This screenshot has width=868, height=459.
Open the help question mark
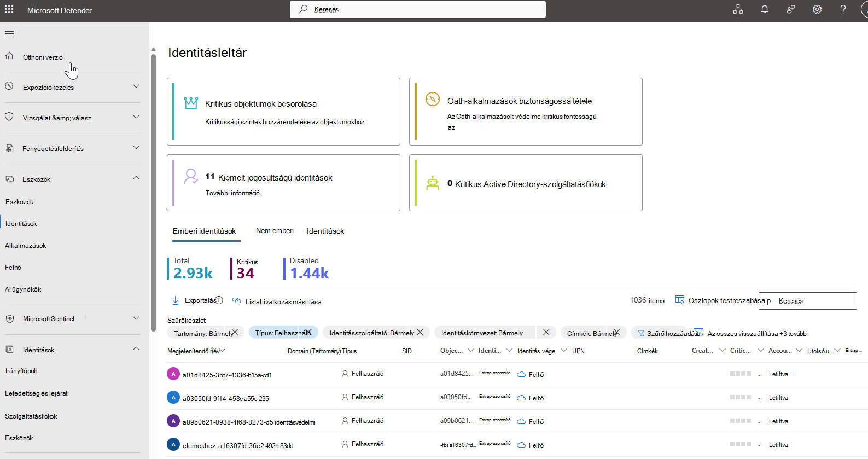[x=843, y=9]
